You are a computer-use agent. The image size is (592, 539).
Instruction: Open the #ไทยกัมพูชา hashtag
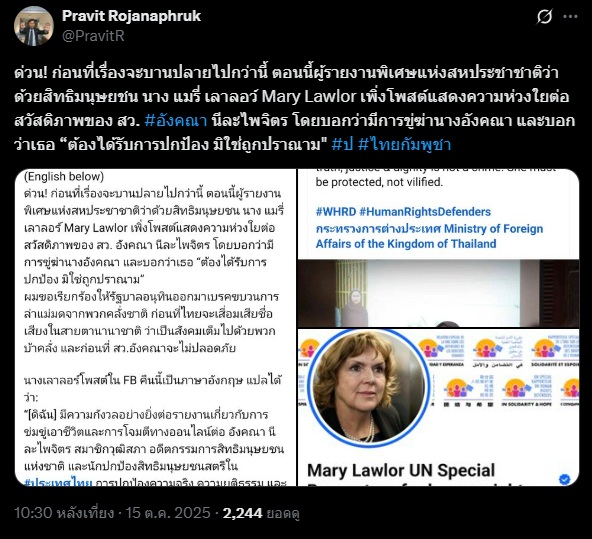pyautogui.click(x=404, y=145)
